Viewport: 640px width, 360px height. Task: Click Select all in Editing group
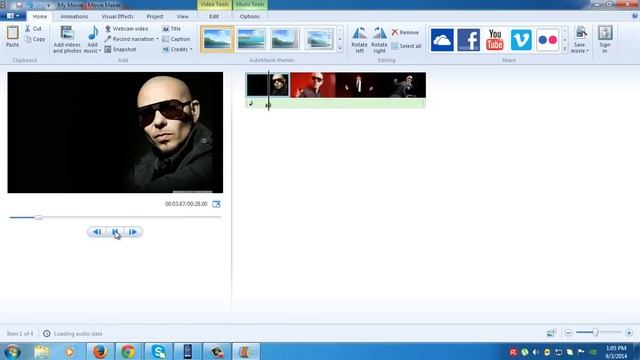[x=406, y=46]
